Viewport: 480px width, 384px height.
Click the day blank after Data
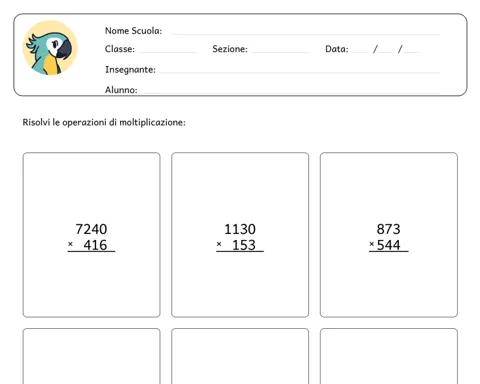point(360,52)
